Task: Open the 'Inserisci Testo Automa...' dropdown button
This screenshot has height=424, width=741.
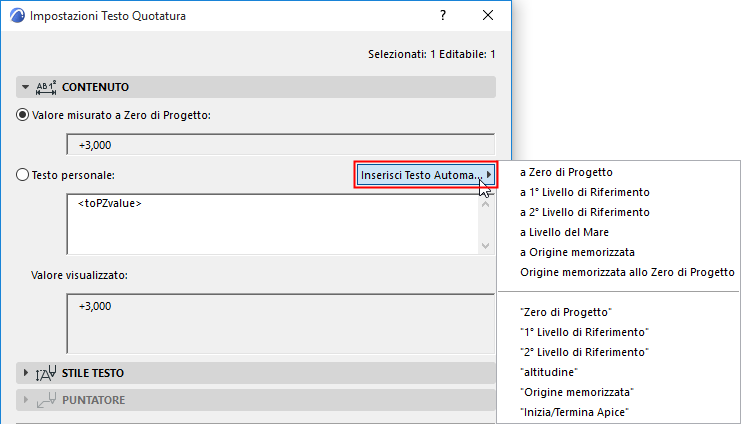Action: point(427,175)
